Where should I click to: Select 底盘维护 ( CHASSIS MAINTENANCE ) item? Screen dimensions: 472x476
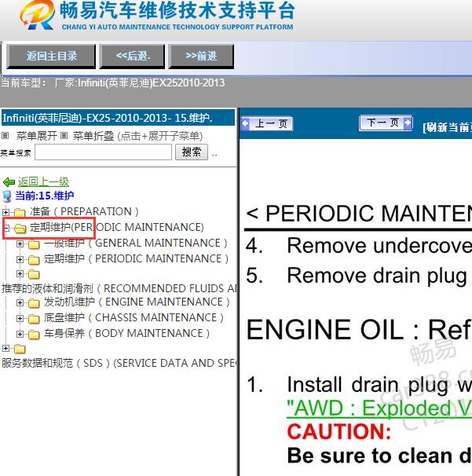pyautogui.click(x=134, y=317)
